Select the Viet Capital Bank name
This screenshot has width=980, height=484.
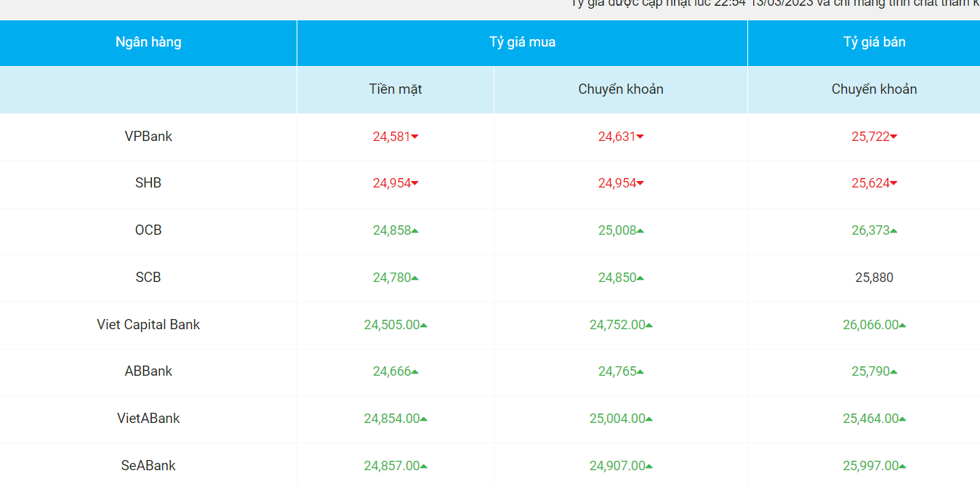click(148, 325)
